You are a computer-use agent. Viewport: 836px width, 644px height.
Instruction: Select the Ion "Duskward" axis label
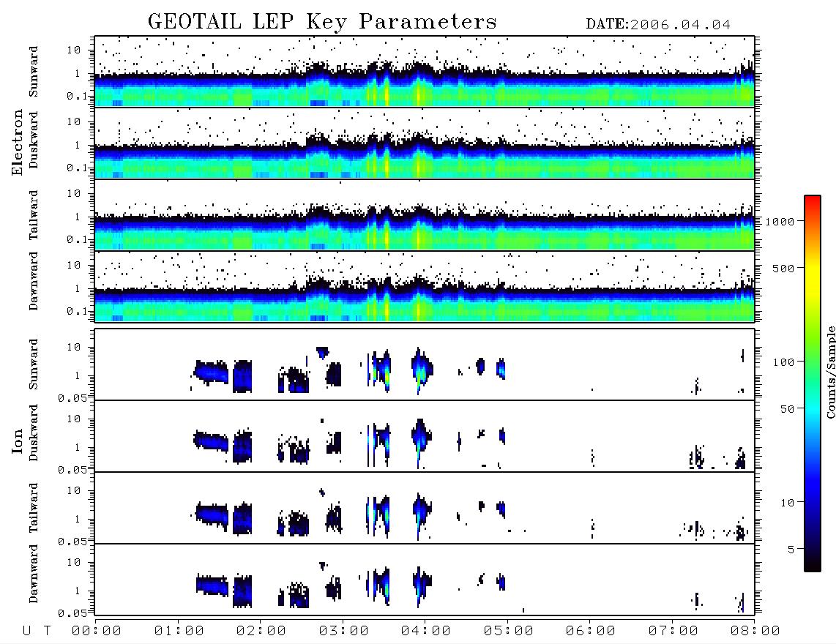click(x=34, y=433)
